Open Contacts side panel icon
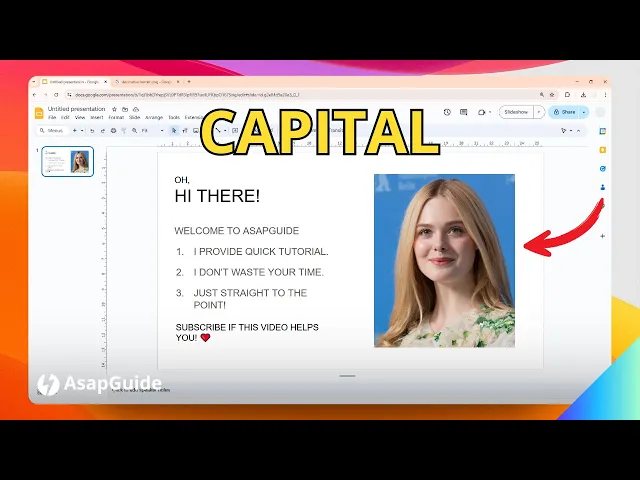Viewport: 640px width, 480px height. [602, 187]
